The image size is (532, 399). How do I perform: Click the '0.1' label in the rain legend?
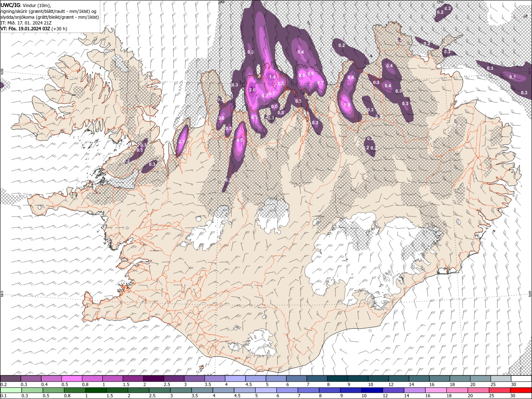point(3,396)
